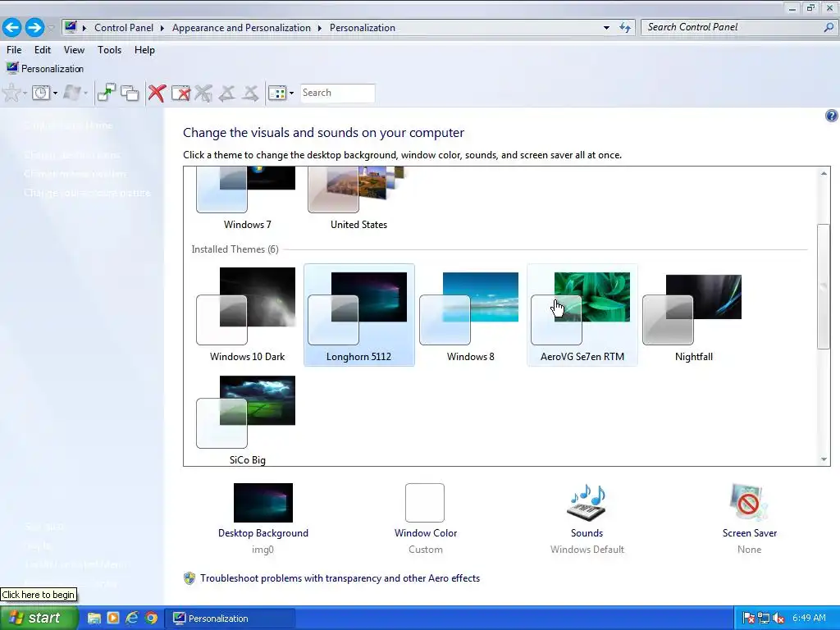Click the Personalization taskbar button
This screenshot has width=840, height=630.
230,619
